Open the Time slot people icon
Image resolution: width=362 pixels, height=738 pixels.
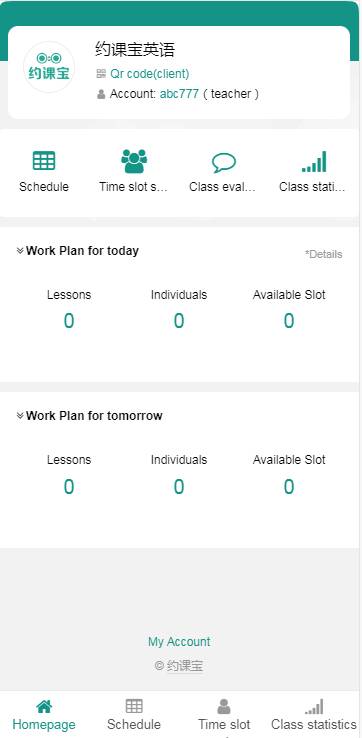134,161
